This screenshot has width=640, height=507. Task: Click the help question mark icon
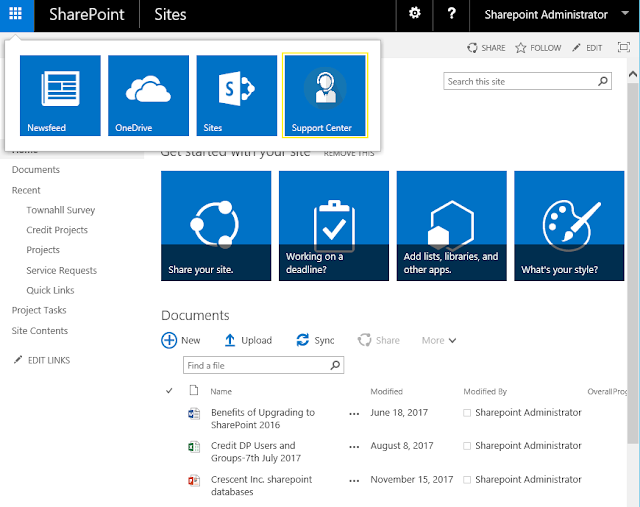pyautogui.click(x=451, y=14)
